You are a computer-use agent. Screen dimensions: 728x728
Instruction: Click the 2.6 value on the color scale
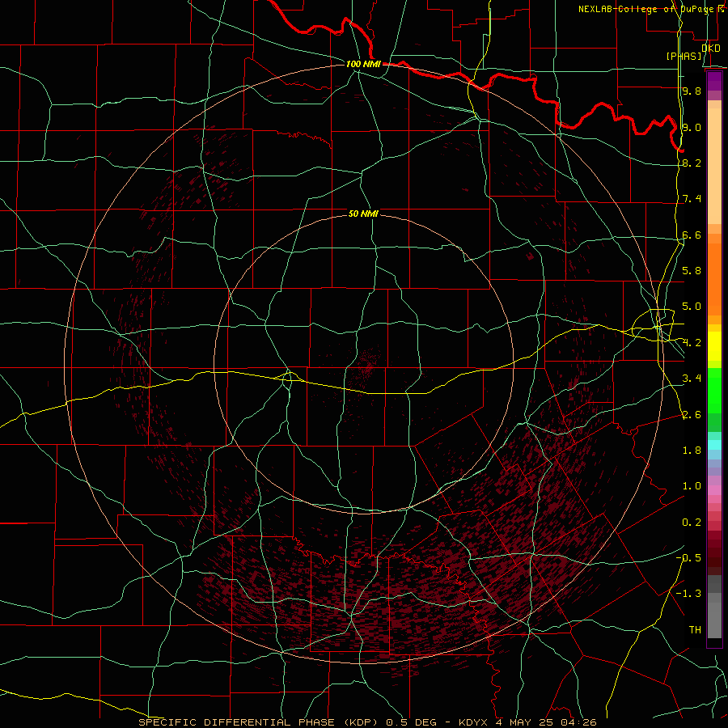[692, 415]
